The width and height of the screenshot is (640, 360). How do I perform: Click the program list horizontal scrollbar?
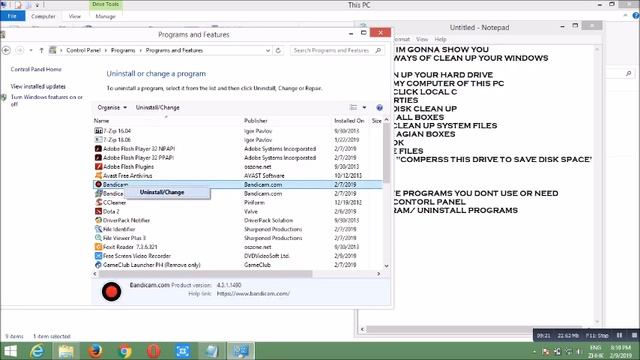[x=205, y=274]
